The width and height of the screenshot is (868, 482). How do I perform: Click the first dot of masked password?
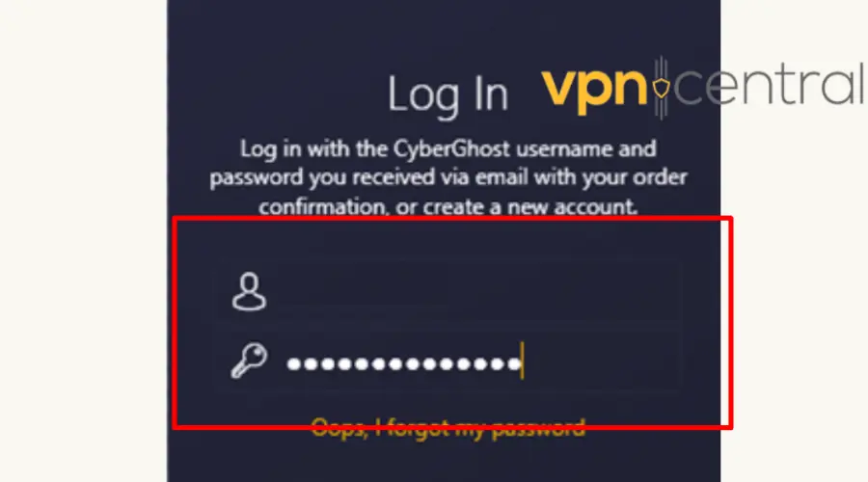pos(294,364)
